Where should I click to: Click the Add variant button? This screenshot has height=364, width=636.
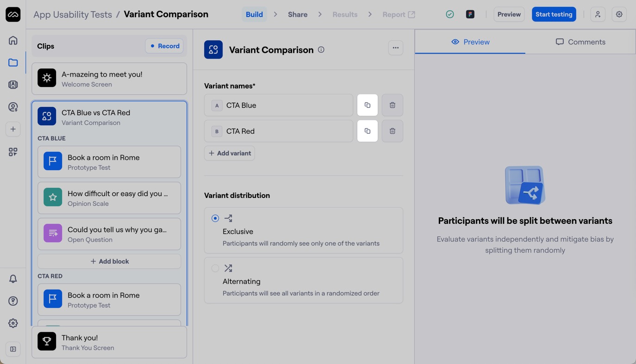230,153
